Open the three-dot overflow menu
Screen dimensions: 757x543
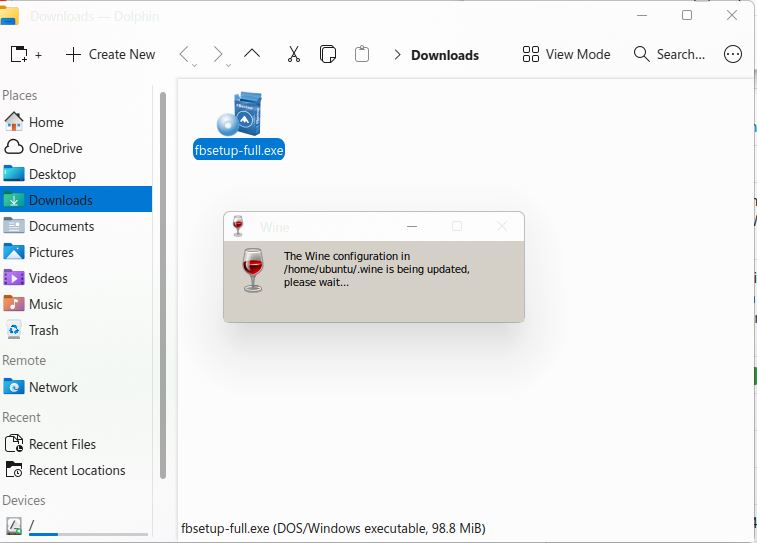[x=732, y=54]
